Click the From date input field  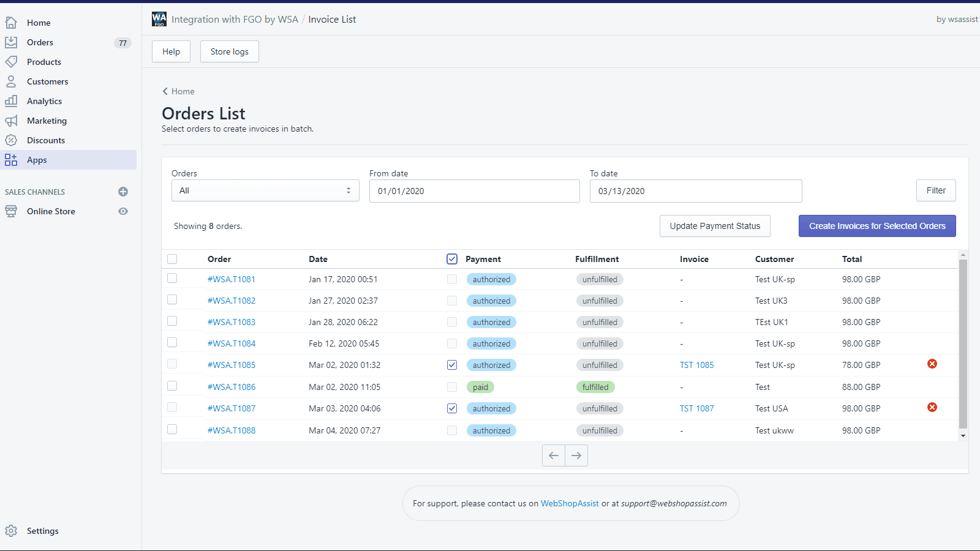tap(474, 191)
